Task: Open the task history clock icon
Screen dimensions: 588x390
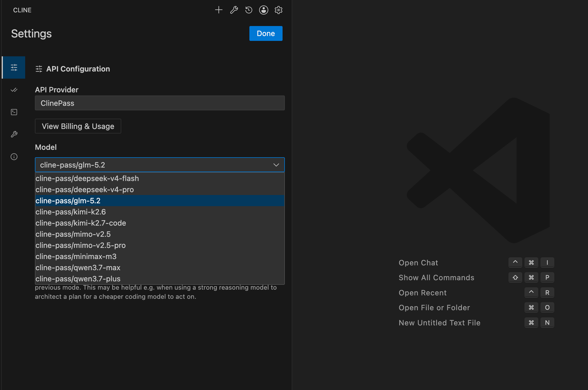Action: click(x=249, y=10)
